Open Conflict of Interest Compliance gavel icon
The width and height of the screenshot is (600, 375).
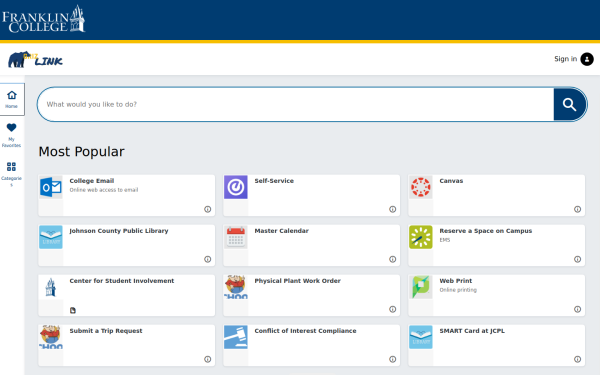(236, 337)
